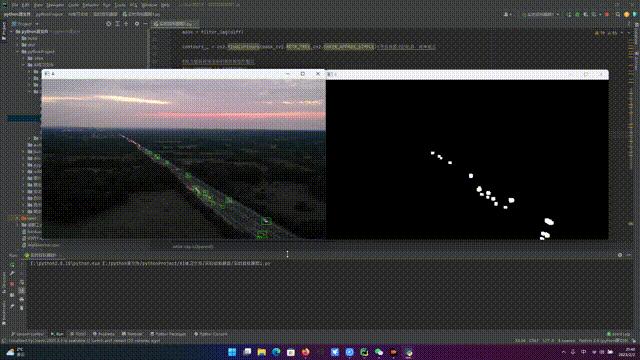This screenshot has width=640, height=360.
Task: Open the Run panel gear settings
Action: tap(620, 255)
